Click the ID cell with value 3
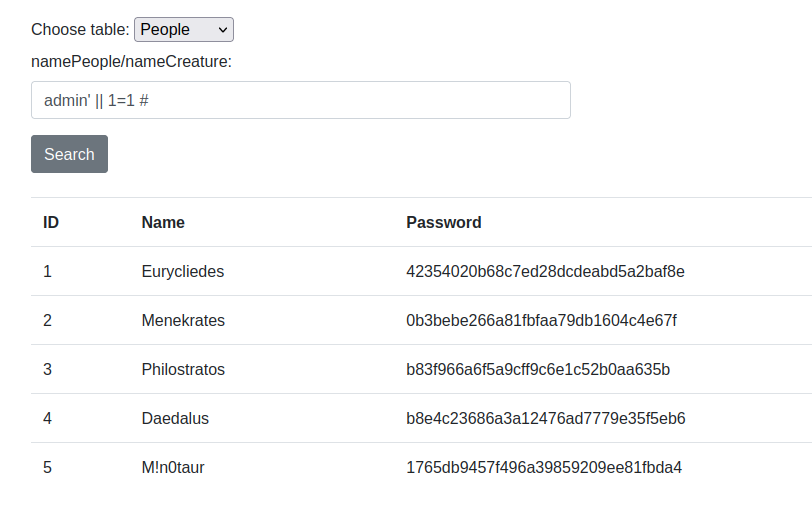Viewport: 812px width, 522px height. (47, 369)
